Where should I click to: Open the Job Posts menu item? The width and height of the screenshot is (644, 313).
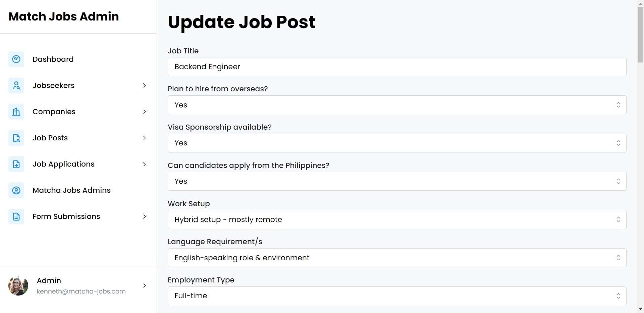point(78,138)
